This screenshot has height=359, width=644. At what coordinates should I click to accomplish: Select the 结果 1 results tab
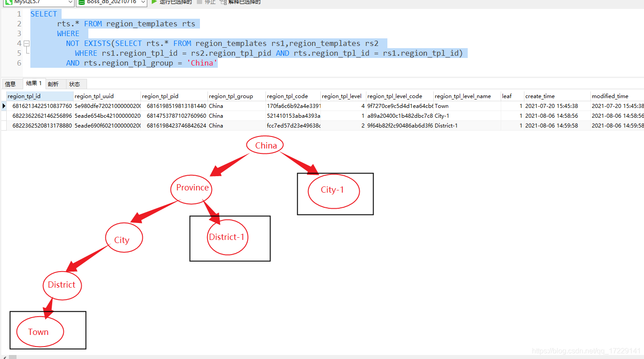(x=33, y=83)
